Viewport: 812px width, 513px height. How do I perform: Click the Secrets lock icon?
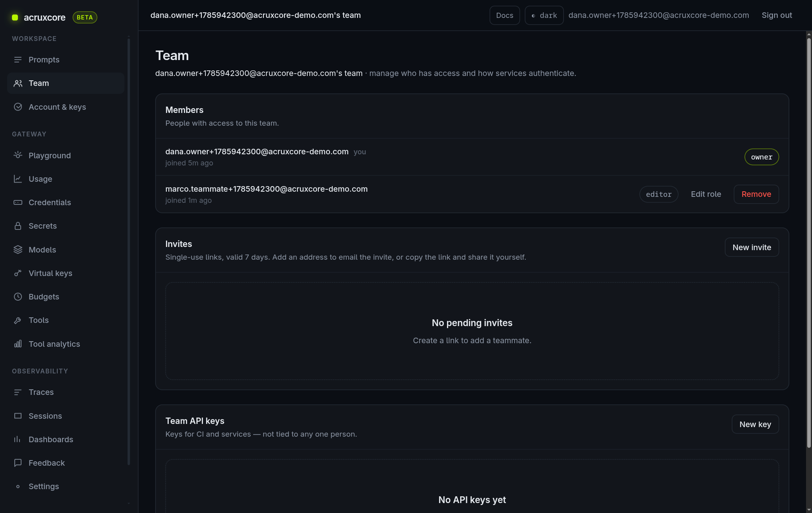click(18, 226)
